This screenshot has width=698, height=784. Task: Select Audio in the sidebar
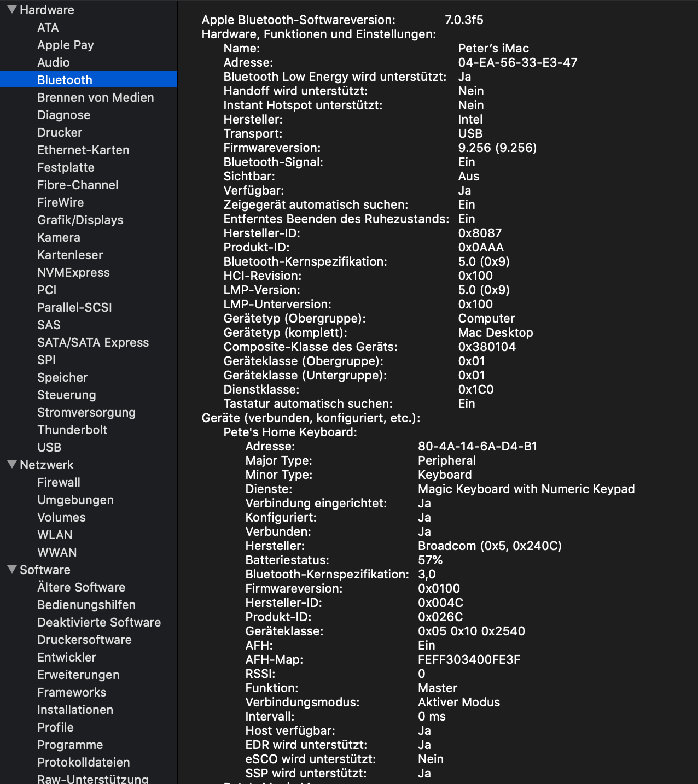(53, 62)
